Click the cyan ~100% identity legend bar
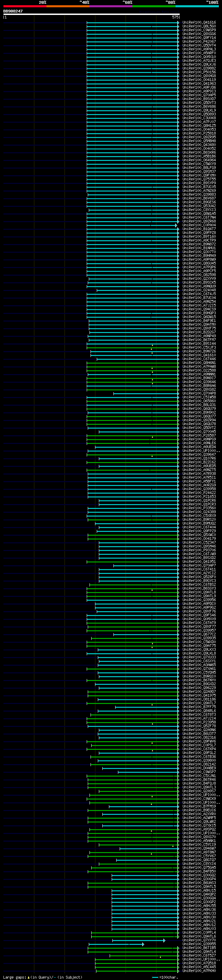The image size is (222, 980). (x=197, y=6)
